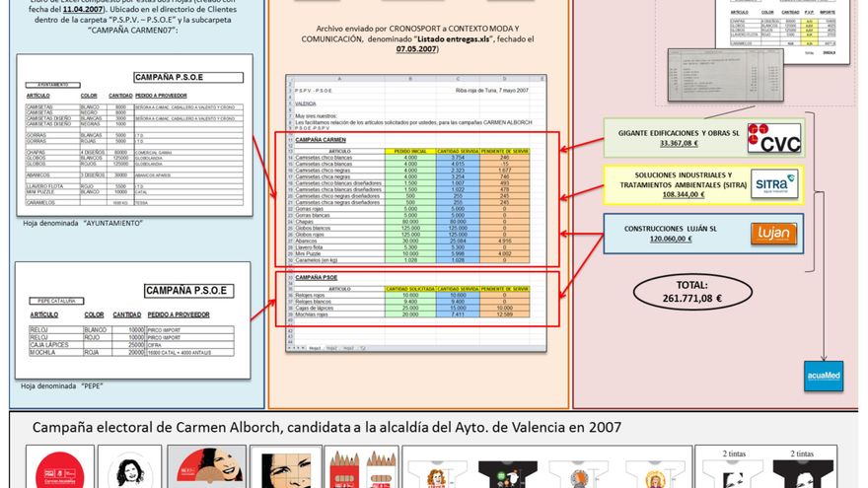Image resolution: width=868 pixels, height=488 pixels.
Task: Click 'PENDIENTE DE SERVIR' header in CARMEN table
Action: 504,151
